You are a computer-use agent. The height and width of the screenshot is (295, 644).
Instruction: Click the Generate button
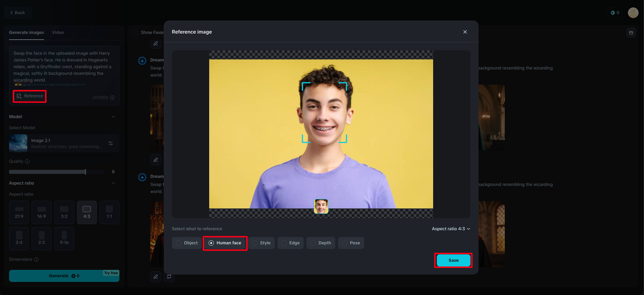tap(64, 276)
